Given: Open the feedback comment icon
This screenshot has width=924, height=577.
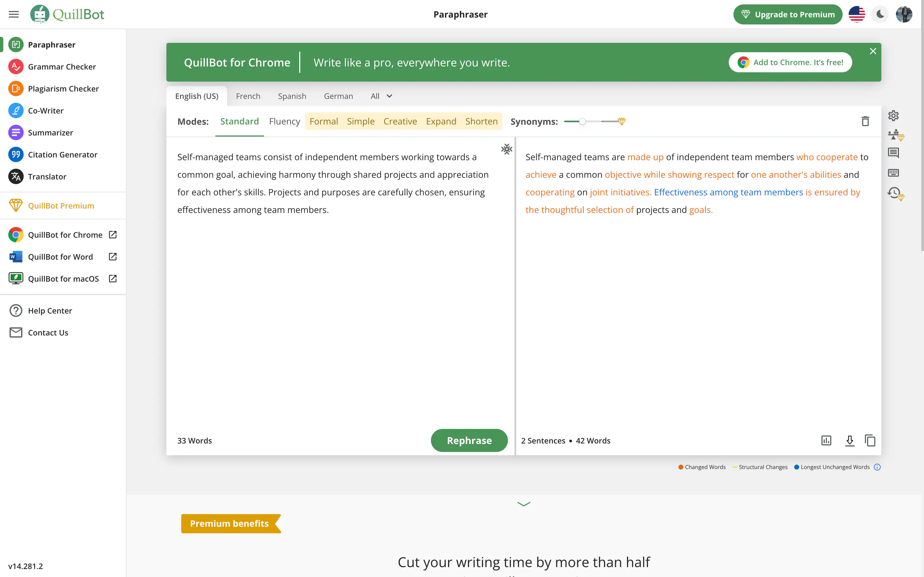Looking at the screenshot, I should (x=893, y=153).
